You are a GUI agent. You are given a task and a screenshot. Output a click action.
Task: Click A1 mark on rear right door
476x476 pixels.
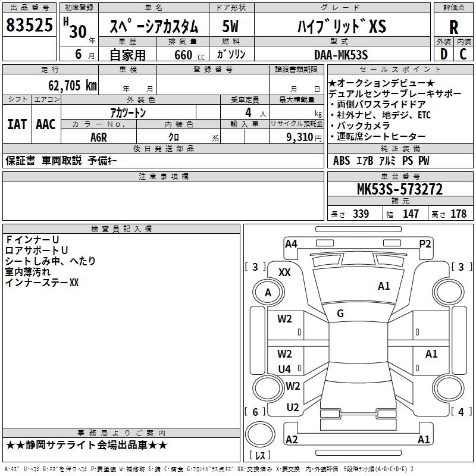click(431, 353)
